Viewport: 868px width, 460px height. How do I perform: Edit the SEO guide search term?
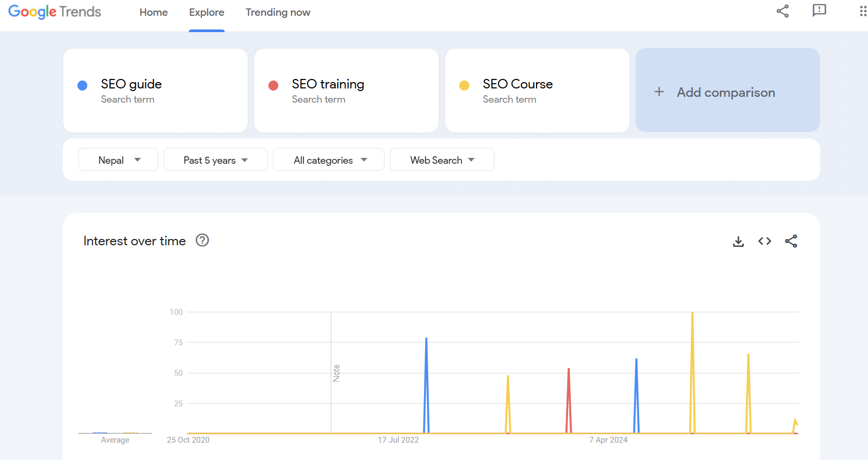tap(155, 91)
